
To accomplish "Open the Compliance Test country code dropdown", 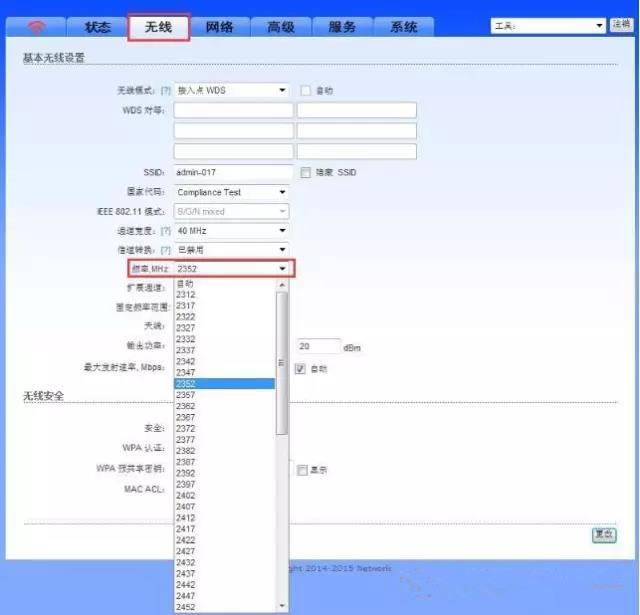I will pos(231,192).
